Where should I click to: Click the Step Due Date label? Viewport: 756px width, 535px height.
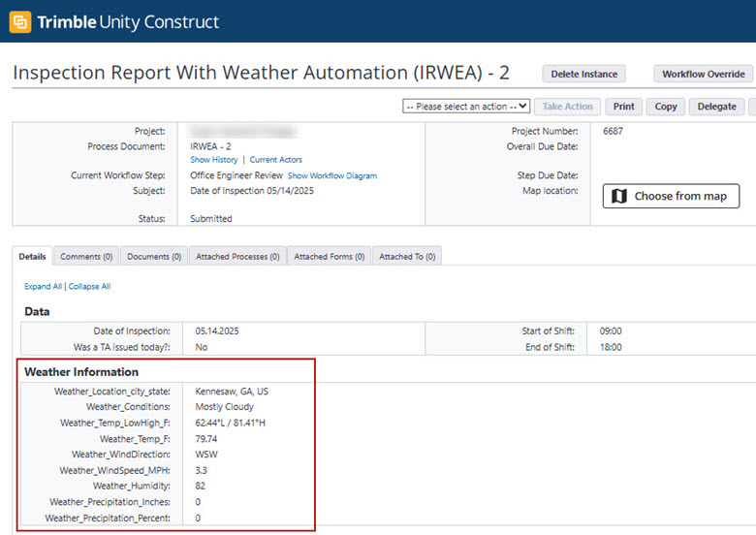click(x=548, y=175)
